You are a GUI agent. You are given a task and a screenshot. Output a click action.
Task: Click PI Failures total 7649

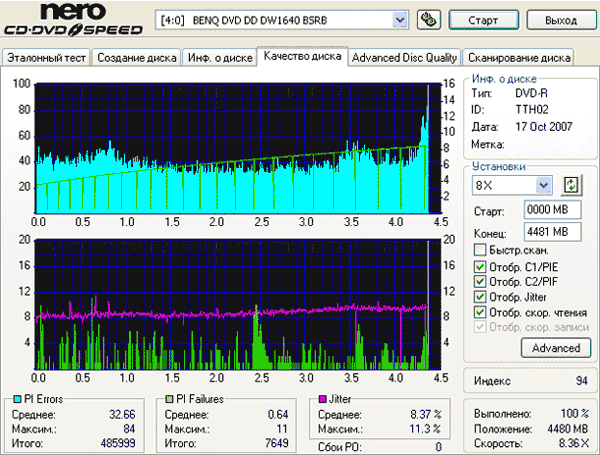tap(277, 443)
